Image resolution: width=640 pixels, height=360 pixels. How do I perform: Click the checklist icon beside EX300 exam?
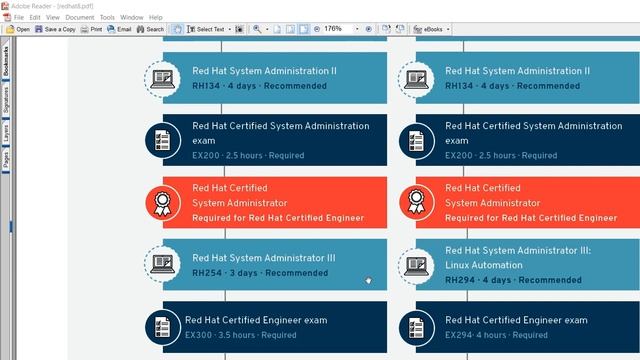point(162,327)
